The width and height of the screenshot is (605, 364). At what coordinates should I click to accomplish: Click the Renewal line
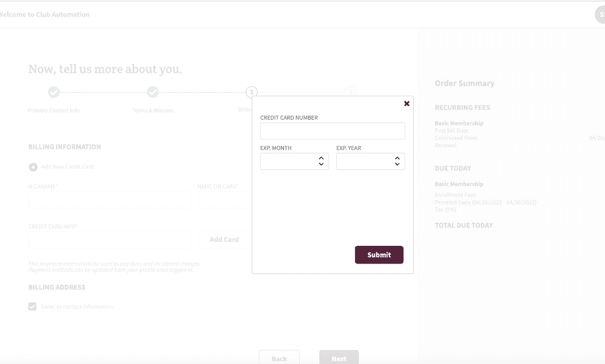[445, 145]
